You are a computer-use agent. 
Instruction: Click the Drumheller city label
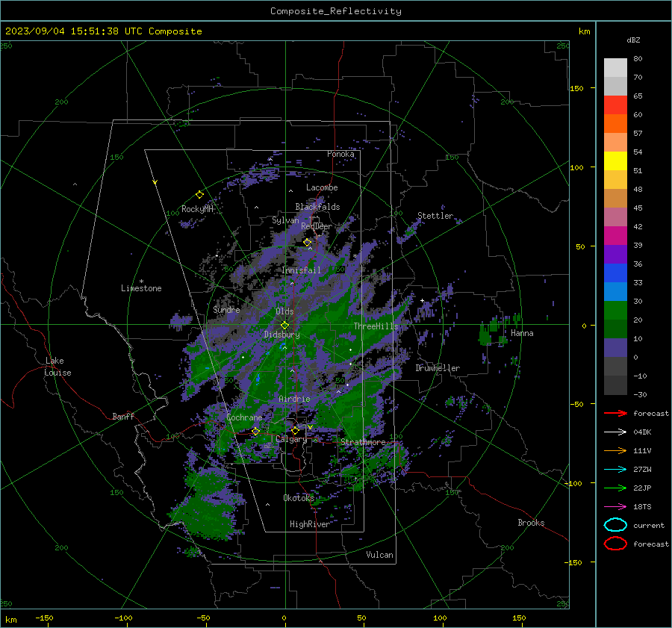[438, 368]
